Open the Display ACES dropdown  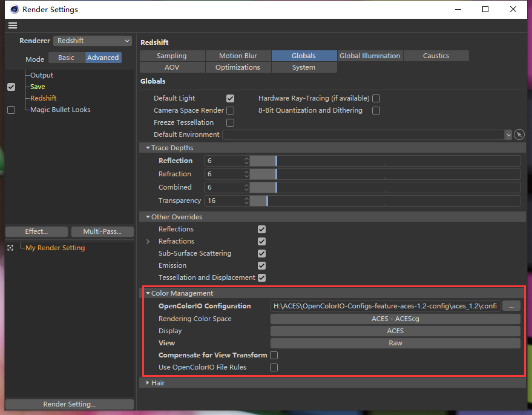[395, 331]
